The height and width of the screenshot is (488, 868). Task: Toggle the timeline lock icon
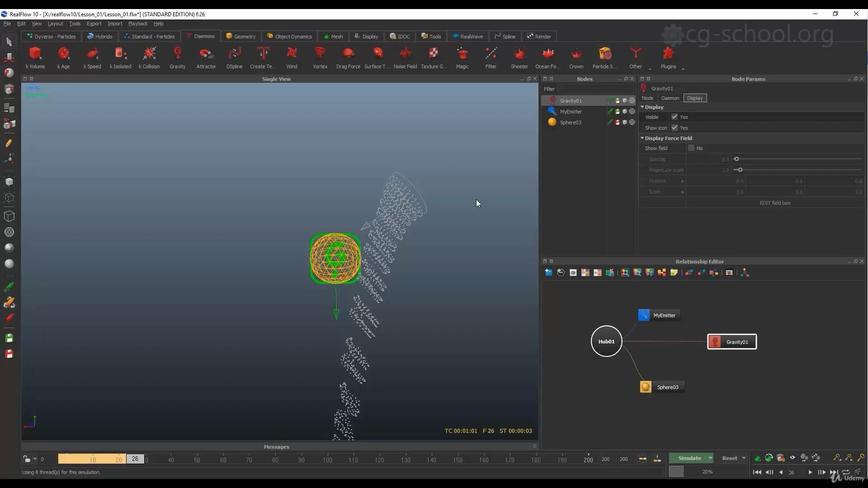pyautogui.click(x=27, y=459)
